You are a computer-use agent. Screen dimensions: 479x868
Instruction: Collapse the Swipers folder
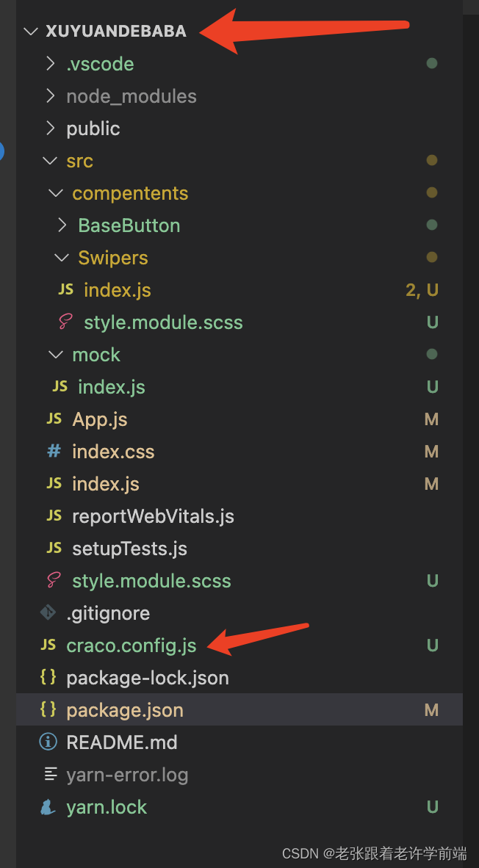pos(61,258)
